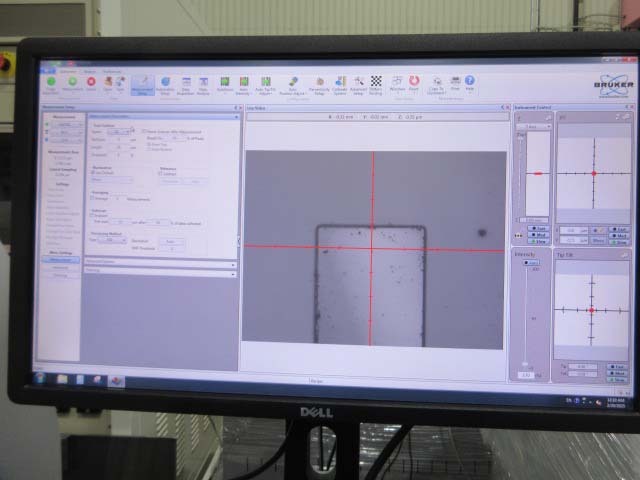Open Parfocality Setup
This screenshot has width=640, height=480.
click(319, 86)
